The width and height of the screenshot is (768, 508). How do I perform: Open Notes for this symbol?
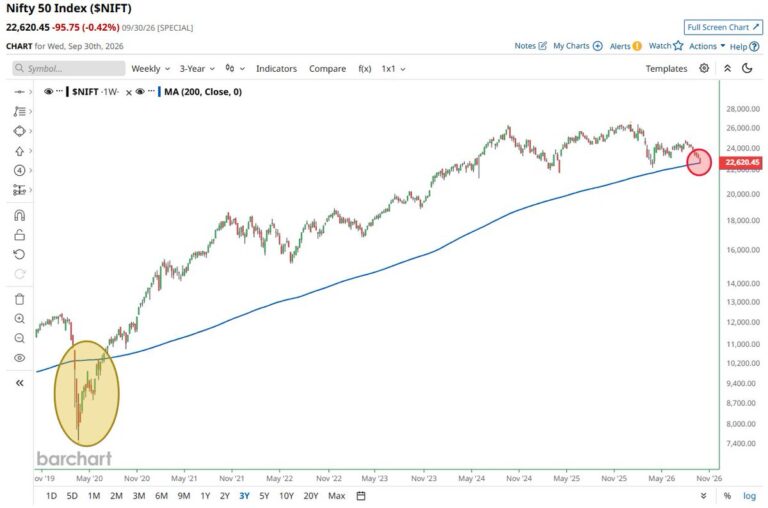click(530, 46)
